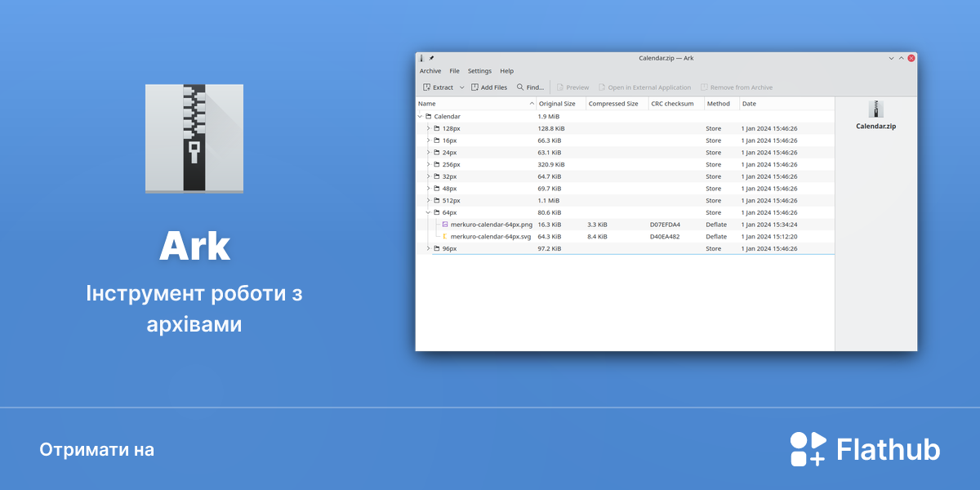
Task: Click the 1.9 MiB size of Calendar
Action: [548, 117]
